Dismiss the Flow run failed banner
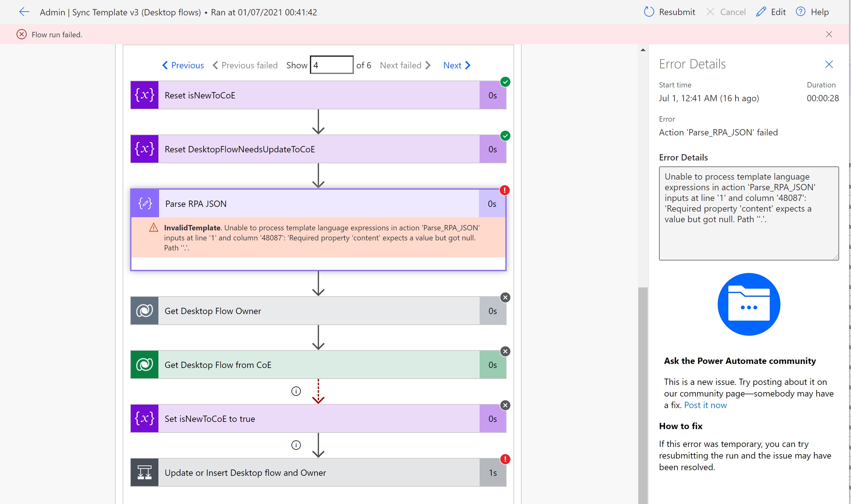851x504 pixels. (829, 34)
